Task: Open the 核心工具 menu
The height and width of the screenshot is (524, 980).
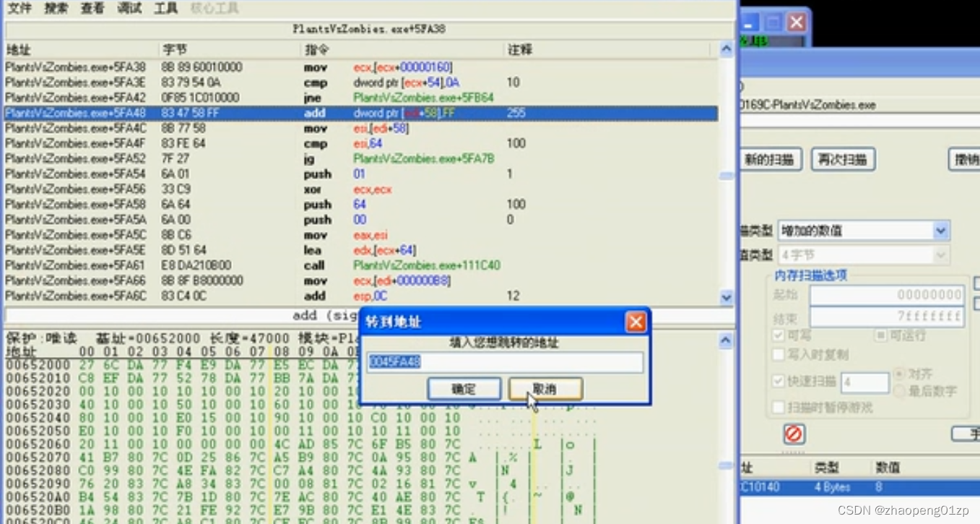Action: coord(214,9)
